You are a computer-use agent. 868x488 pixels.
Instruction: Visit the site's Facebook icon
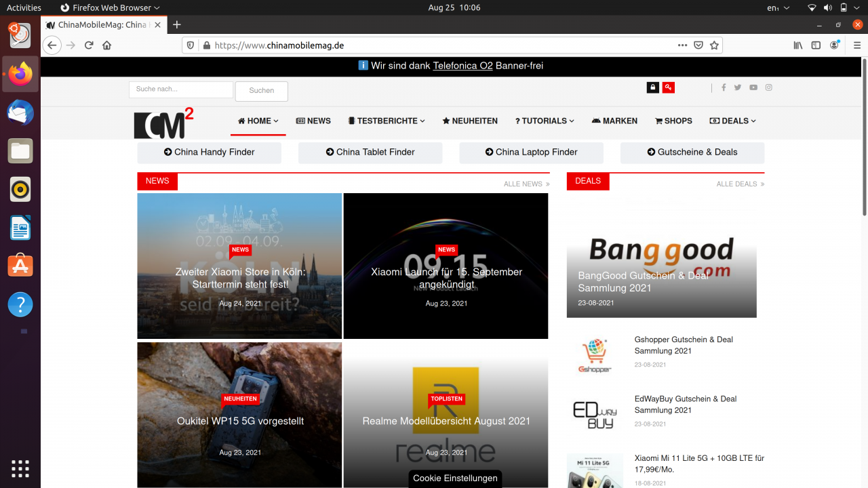pos(724,87)
